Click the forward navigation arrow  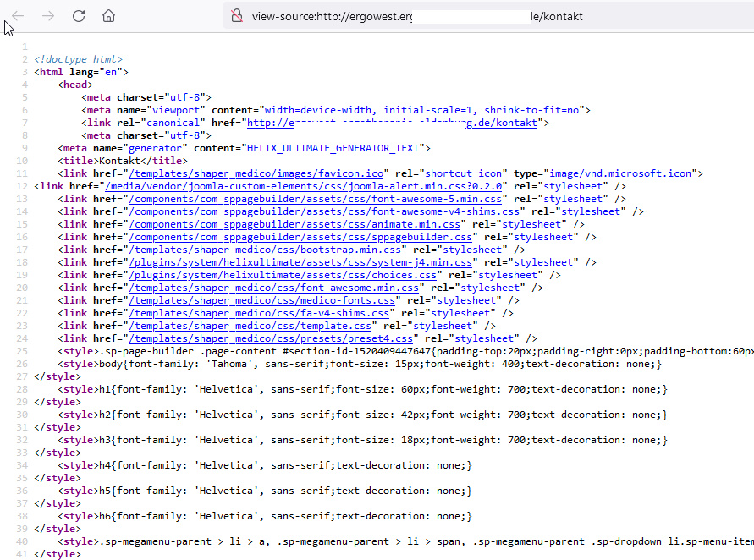tap(48, 16)
